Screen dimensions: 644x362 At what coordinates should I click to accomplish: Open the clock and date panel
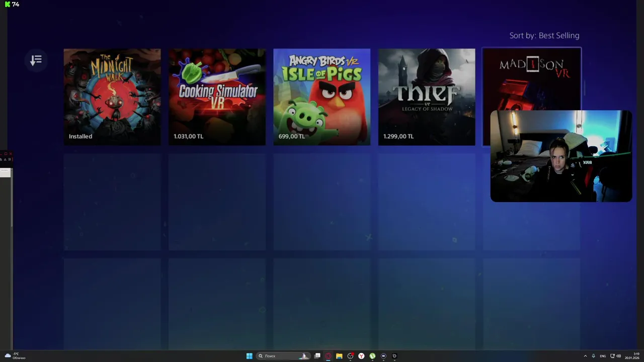(x=632, y=356)
